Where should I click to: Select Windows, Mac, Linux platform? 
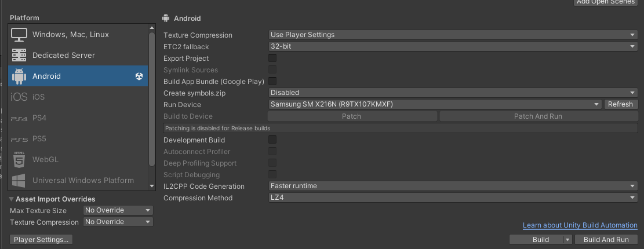78,35
